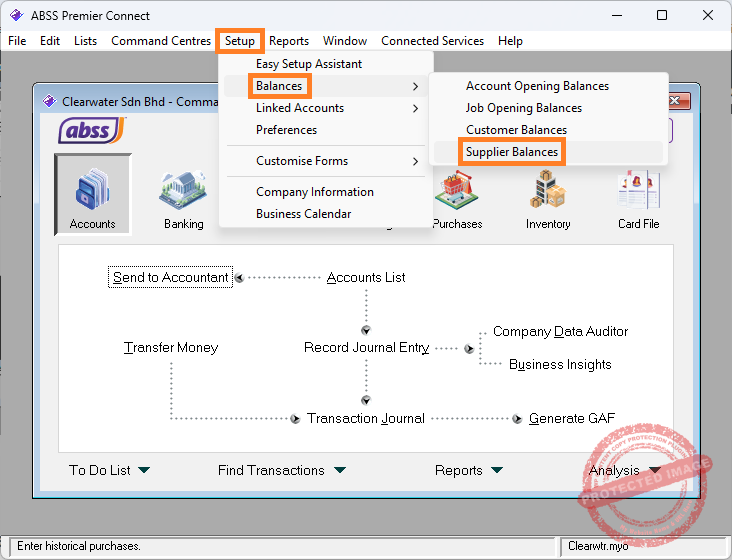Open the Banking command centre icon
Viewport: 732px width, 560px height.
click(x=183, y=200)
